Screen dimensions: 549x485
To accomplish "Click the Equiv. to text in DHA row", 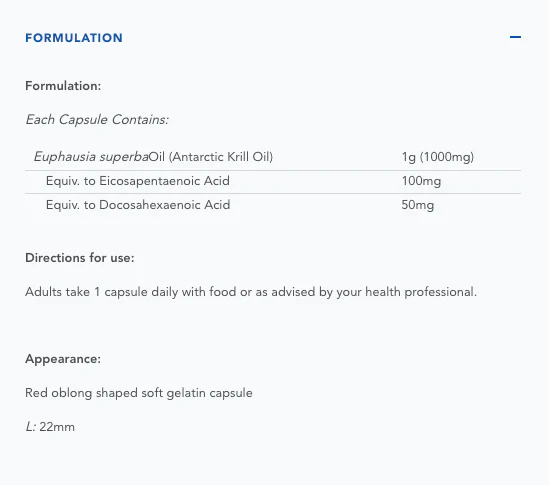I will coord(71,205).
